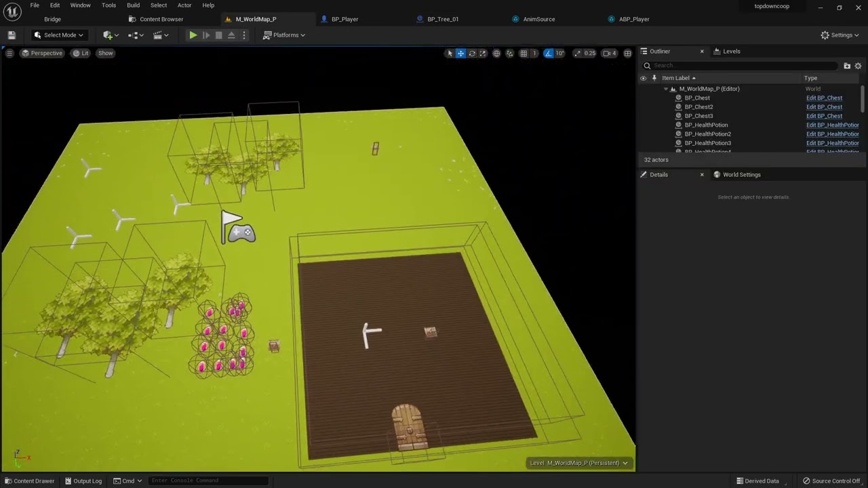Open the Help menu
This screenshot has height=488, width=868.
208,5
